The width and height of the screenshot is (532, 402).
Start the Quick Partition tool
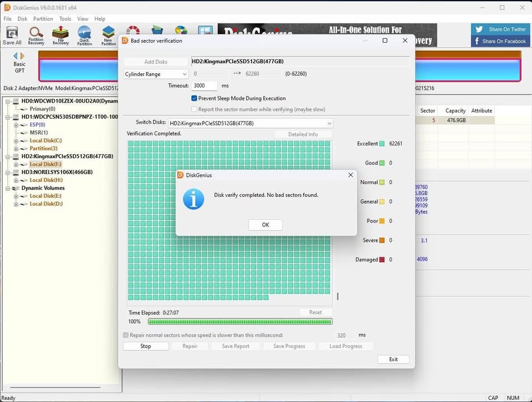point(84,35)
